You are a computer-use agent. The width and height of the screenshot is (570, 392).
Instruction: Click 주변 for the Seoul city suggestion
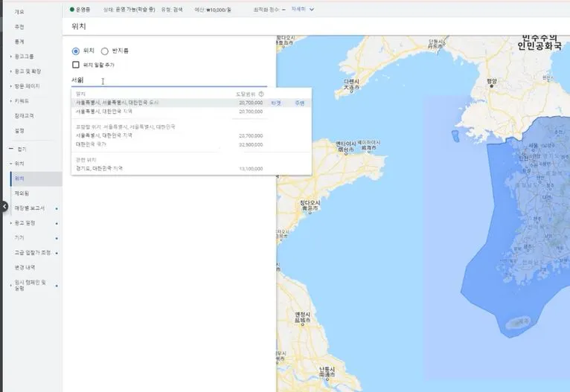(300, 103)
